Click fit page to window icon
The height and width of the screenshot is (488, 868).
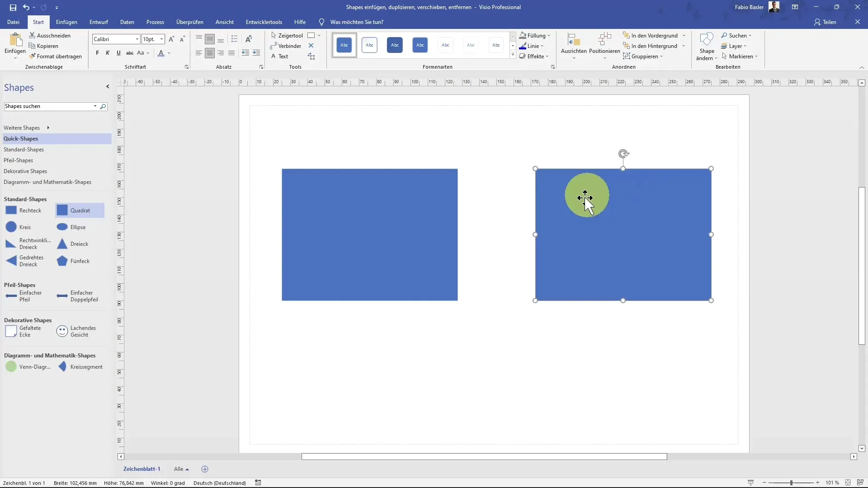[x=848, y=483]
